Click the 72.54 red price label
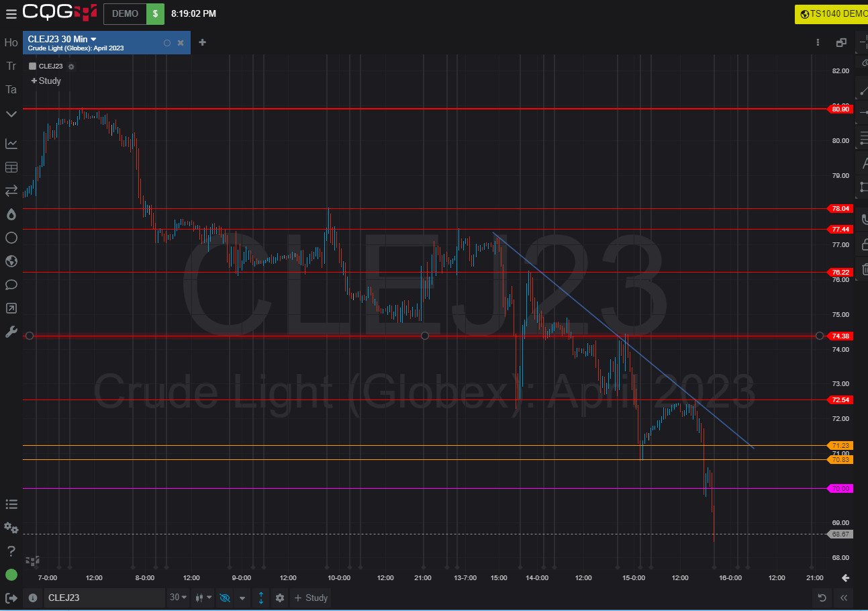The image size is (868, 611). (840, 400)
